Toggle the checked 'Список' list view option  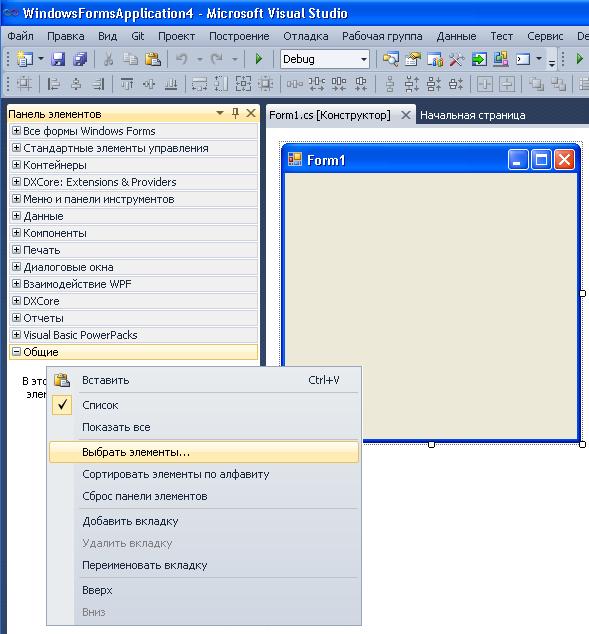tap(204, 405)
